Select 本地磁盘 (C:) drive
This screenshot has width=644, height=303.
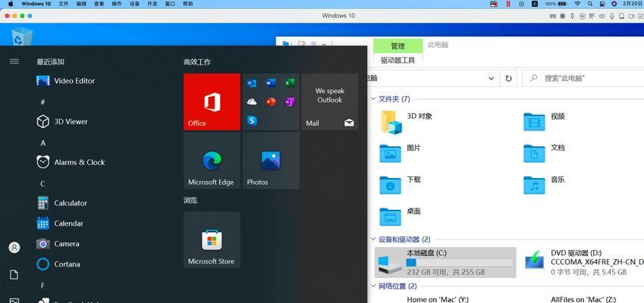(445, 262)
